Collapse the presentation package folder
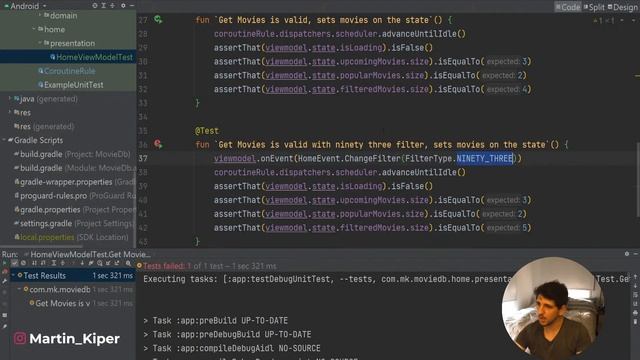The height and width of the screenshot is (360, 640). tap(40, 43)
